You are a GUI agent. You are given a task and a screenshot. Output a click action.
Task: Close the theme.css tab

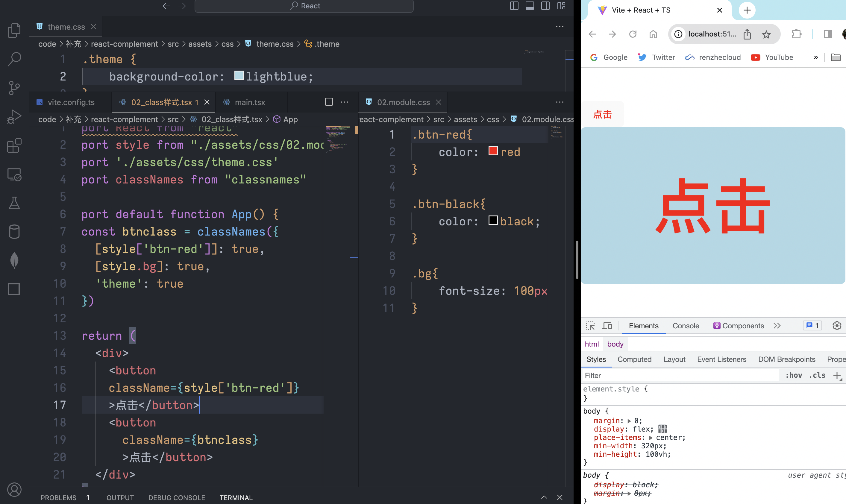click(x=94, y=27)
